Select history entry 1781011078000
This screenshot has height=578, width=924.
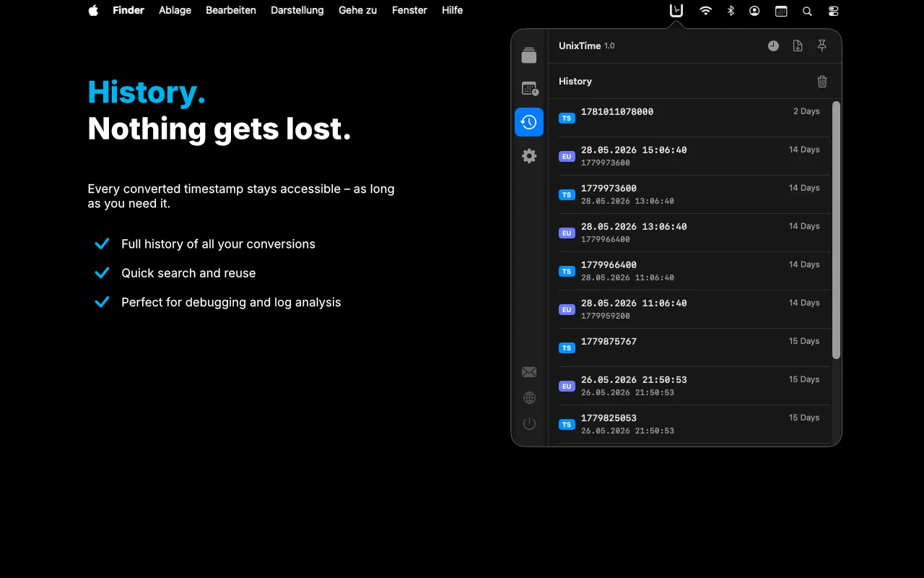617,112
